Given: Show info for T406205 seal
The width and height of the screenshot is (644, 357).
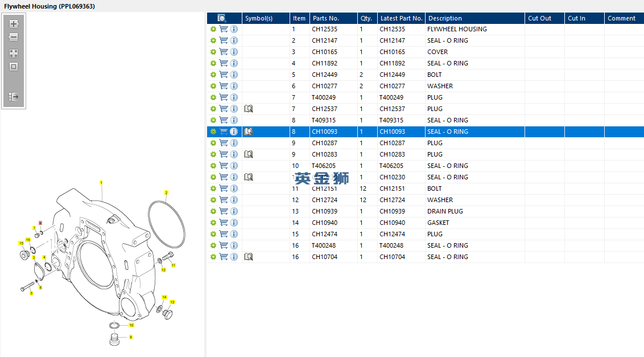Looking at the screenshot, I should (x=234, y=166).
